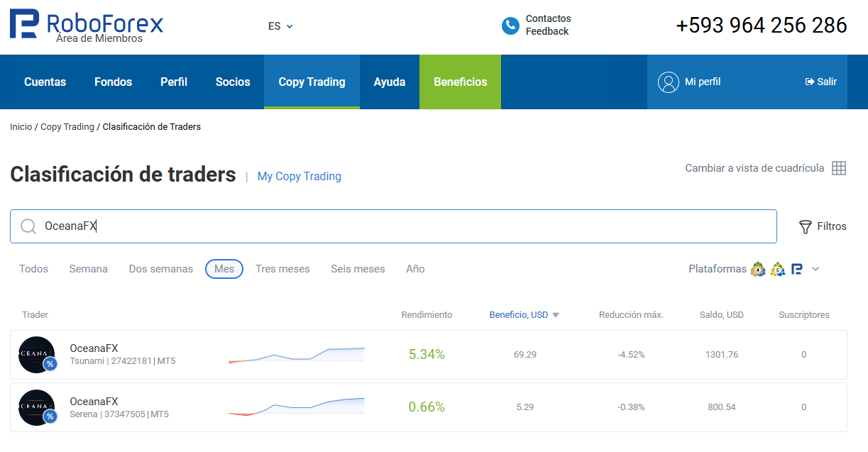Image resolution: width=868 pixels, height=452 pixels.
Task: Click Tsunami performance sparkline chart
Action: [x=297, y=355]
